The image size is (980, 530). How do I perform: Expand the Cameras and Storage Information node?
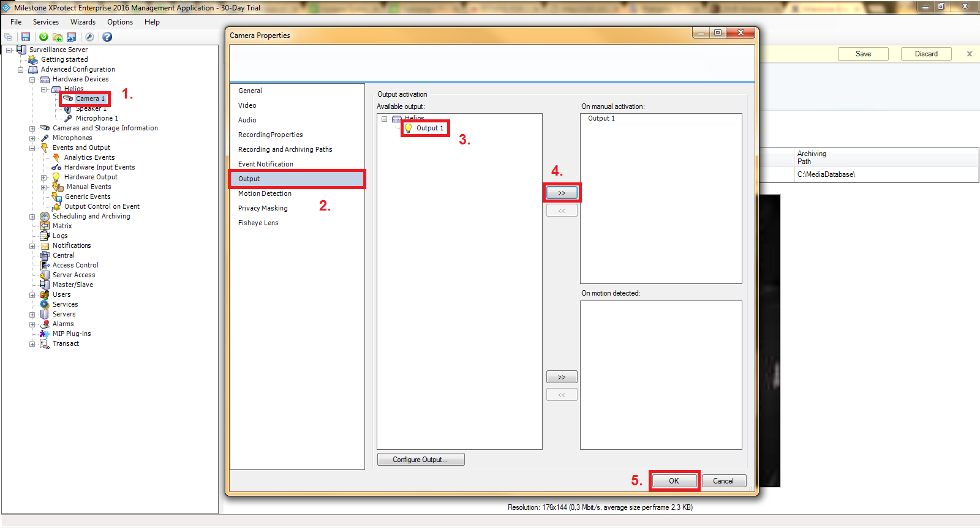(x=32, y=129)
